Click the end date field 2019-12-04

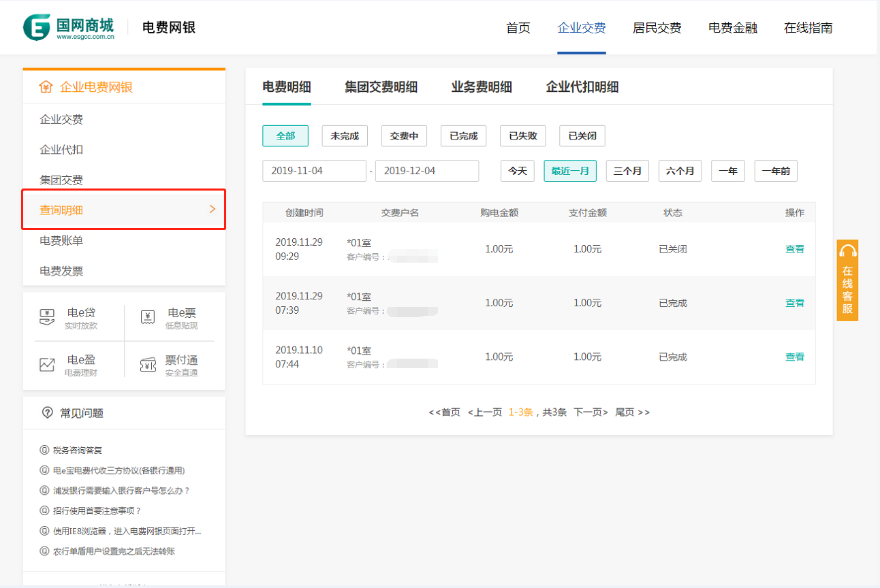[x=427, y=171]
